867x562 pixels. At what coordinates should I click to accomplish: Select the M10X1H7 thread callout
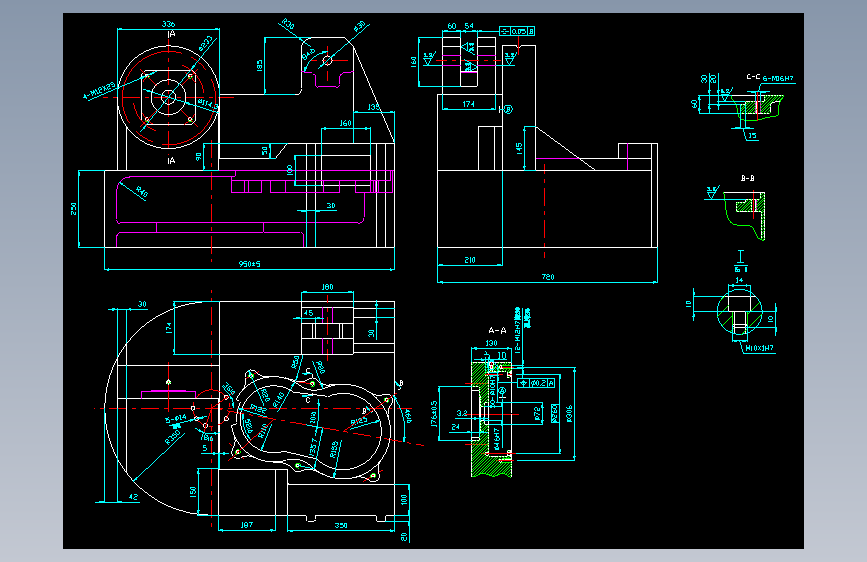coord(760,348)
